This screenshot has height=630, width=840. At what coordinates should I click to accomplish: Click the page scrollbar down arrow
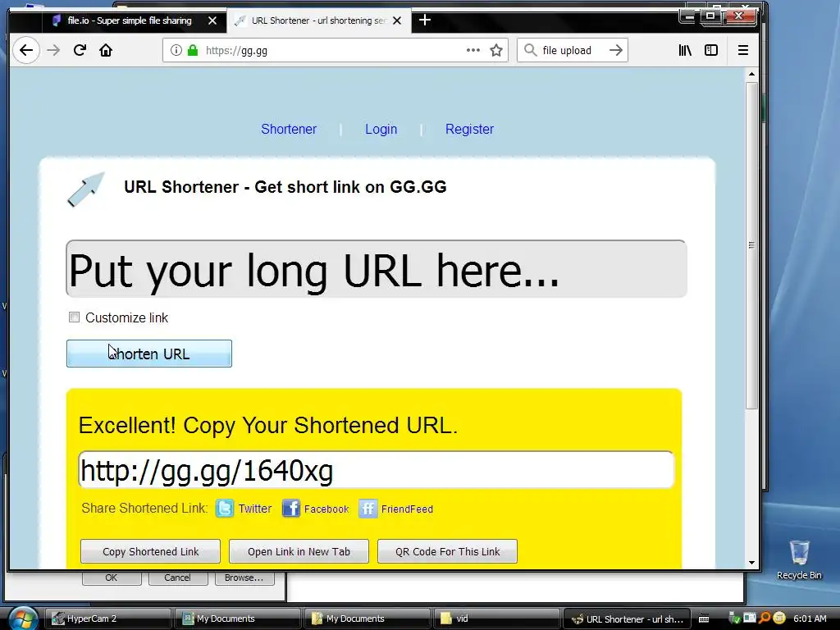click(751, 563)
